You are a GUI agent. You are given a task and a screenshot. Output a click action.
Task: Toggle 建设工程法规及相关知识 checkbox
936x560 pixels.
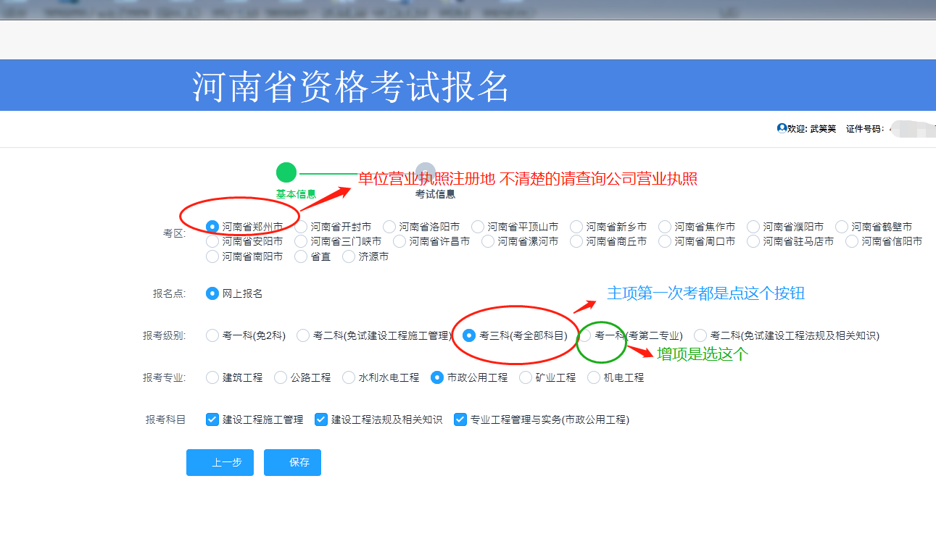[x=321, y=419]
